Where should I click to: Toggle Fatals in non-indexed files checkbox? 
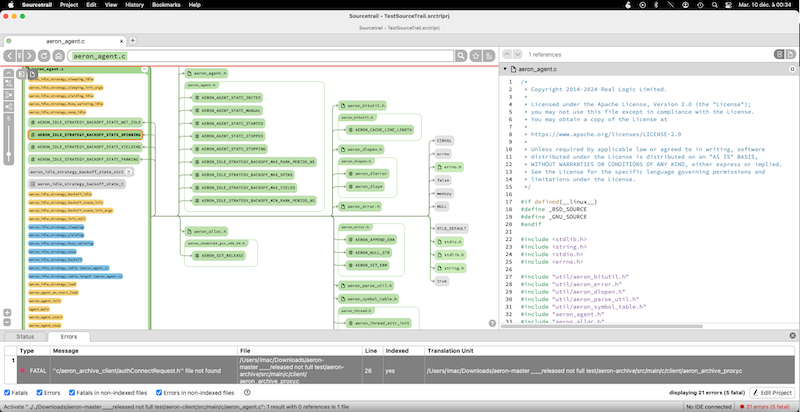pyautogui.click(x=72, y=393)
